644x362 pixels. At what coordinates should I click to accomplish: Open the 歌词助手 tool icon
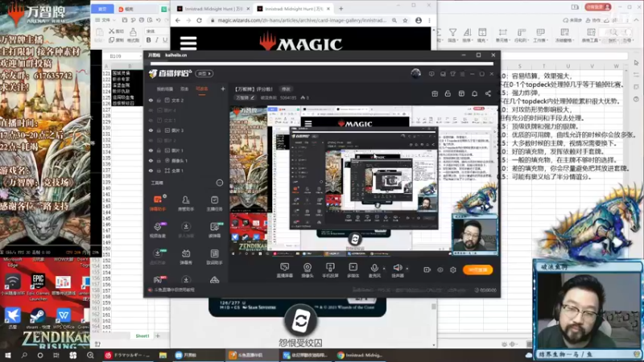(x=214, y=257)
